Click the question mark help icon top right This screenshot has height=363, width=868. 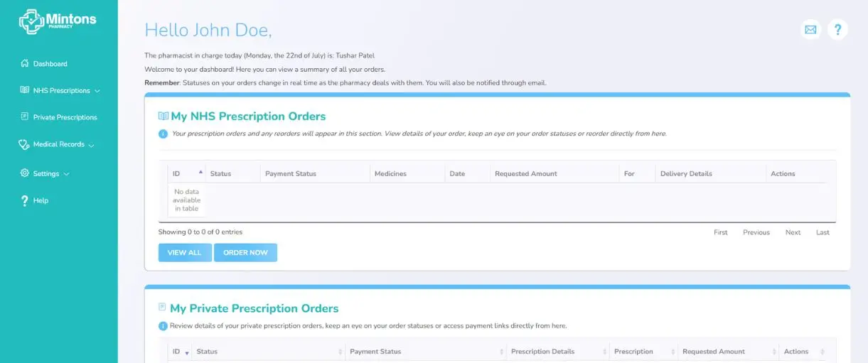[x=838, y=30]
